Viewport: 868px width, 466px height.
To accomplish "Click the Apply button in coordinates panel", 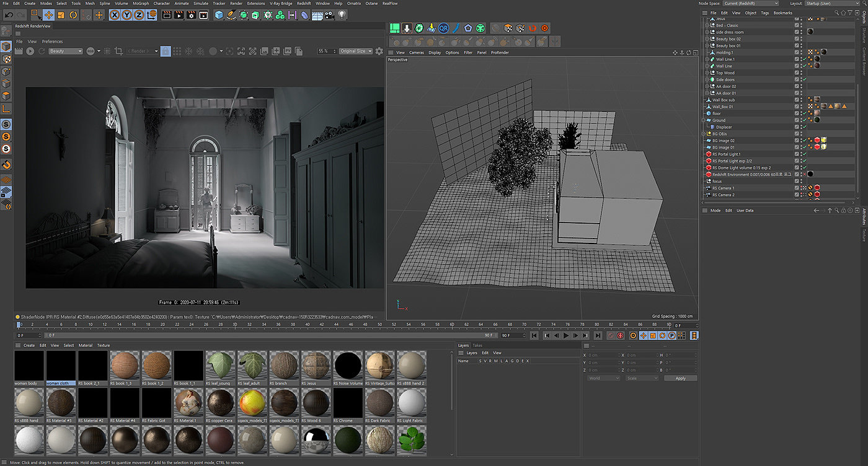I will tap(680, 378).
